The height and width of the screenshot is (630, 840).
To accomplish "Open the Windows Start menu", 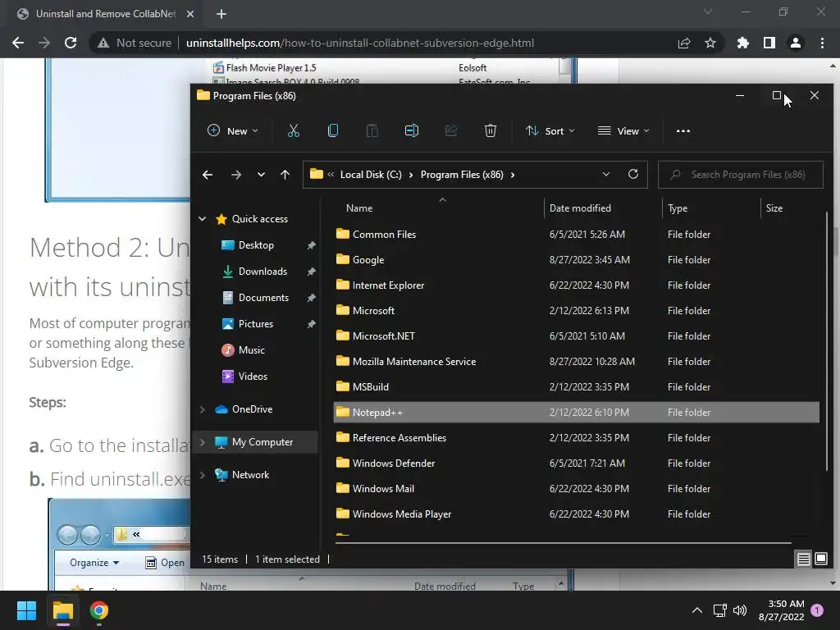I will click(26, 610).
